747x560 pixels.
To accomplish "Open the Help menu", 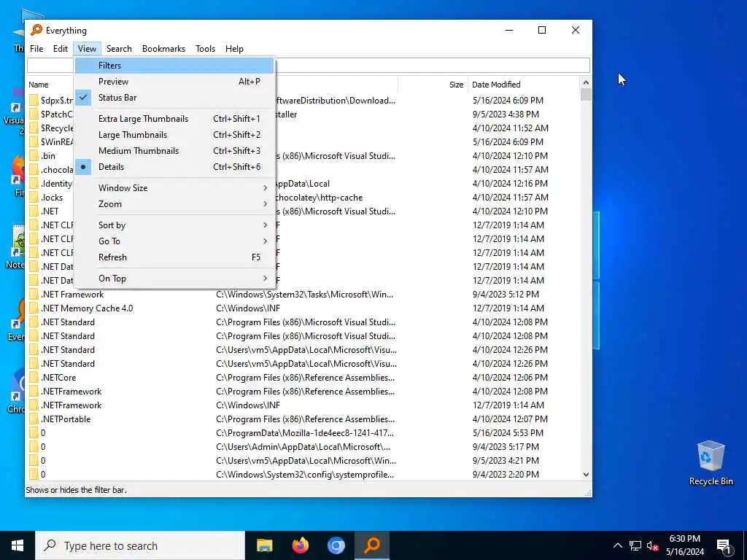I will [234, 49].
